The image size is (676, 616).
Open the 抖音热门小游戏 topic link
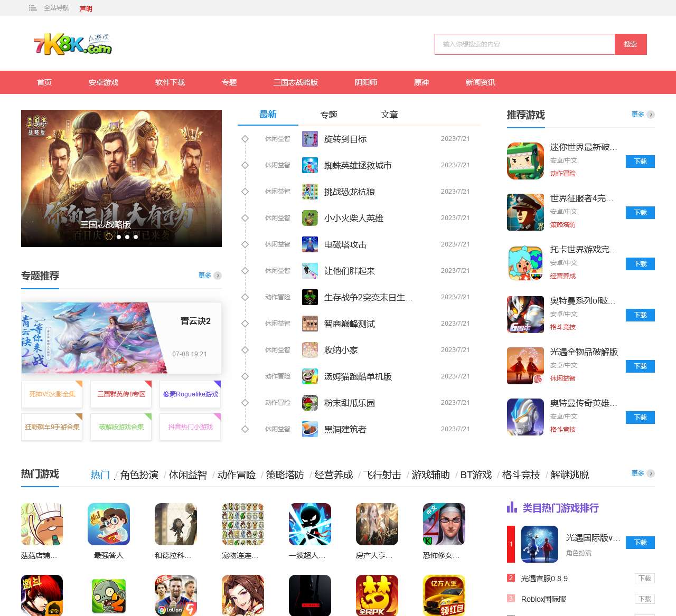[x=191, y=427]
